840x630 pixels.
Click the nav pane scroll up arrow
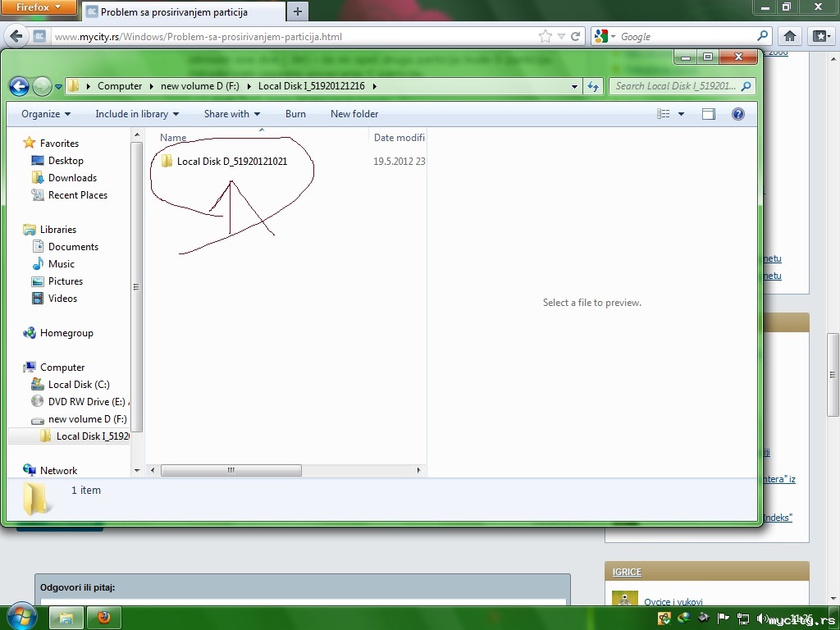(137, 135)
